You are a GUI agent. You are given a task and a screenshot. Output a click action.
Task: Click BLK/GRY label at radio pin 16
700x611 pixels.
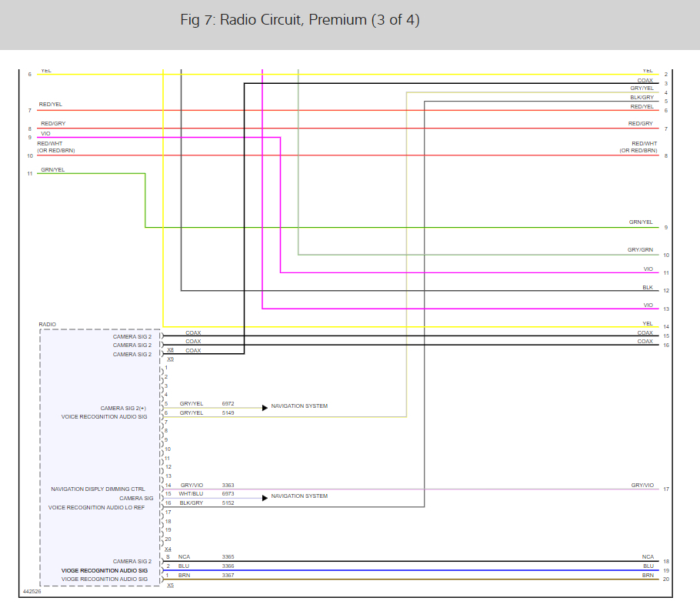(191, 503)
